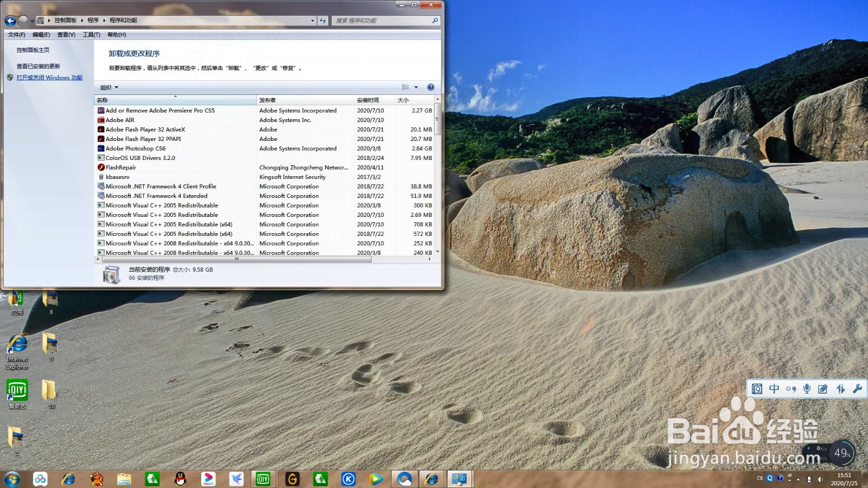Open the first Internet Explorer taskbar icon
The width and height of the screenshot is (868, 488).
(x=68, y=479)
